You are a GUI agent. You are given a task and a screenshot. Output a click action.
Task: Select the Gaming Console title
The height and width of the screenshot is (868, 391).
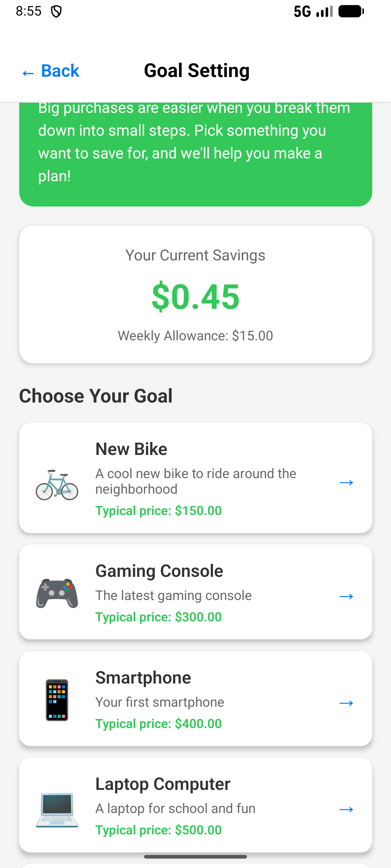[159, 571]
